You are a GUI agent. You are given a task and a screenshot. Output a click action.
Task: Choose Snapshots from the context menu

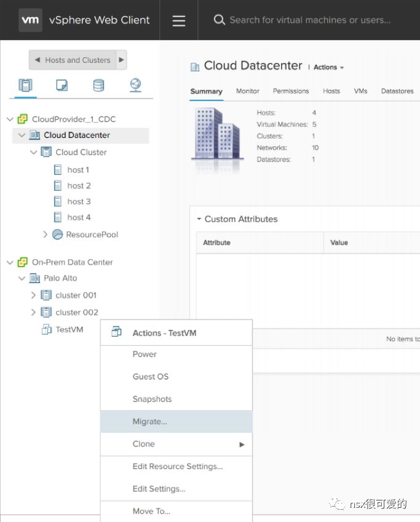pos(176,399)
